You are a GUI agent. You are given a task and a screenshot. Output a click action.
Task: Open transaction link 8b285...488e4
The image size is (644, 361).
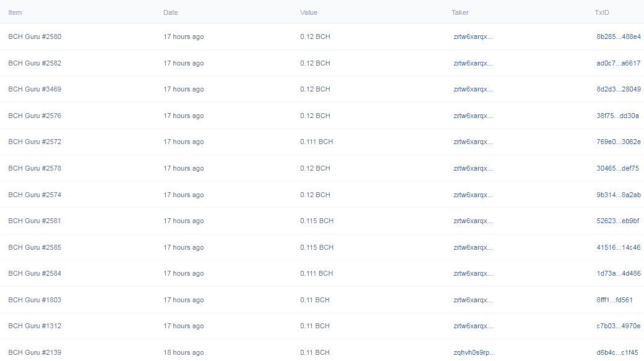[619, 36]
